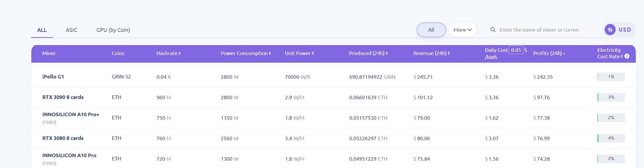644x168 pixels.
Task: Click the $97.76 profit value
Action: pyautogui.click(x=542, y=97)
